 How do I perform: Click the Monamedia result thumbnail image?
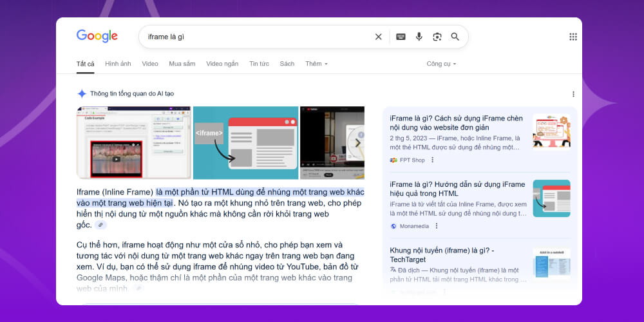[x=552, y=198]
